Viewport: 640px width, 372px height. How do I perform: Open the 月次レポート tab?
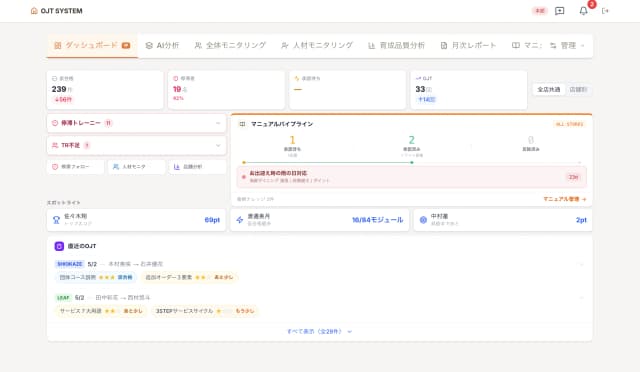pos(468,45)
